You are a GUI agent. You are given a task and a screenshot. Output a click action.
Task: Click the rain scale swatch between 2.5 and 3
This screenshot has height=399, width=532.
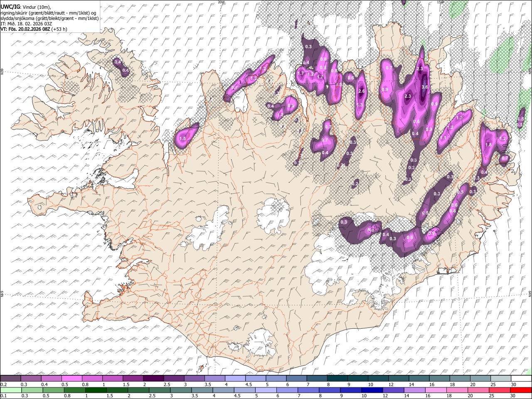pyautogui.click(x=160, y=390)
